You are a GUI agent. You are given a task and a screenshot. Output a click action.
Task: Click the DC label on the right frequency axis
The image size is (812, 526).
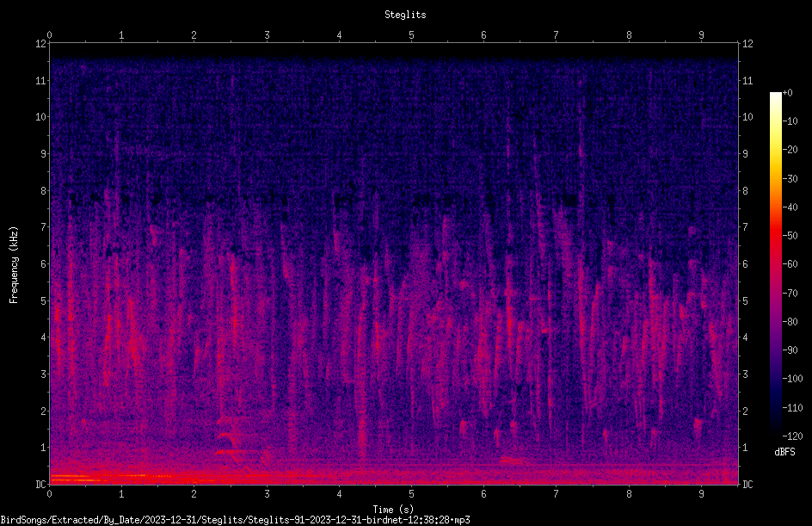(747, 484)
